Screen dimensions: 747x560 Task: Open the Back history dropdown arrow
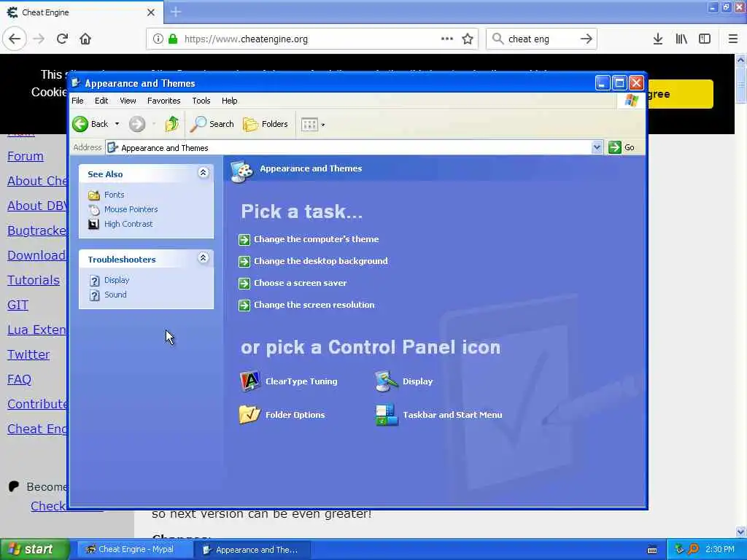click(x=117, y=124)
